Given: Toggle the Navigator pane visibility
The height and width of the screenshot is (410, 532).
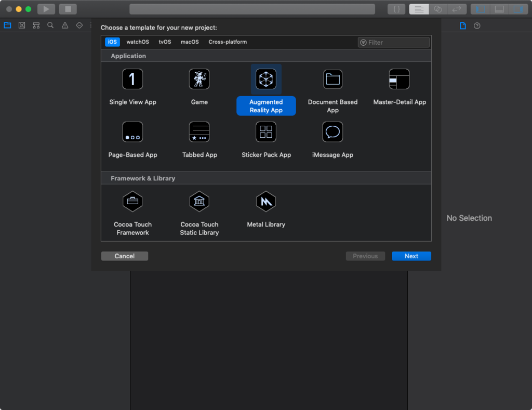Looking at the screenshot, I should pos(481,9).
